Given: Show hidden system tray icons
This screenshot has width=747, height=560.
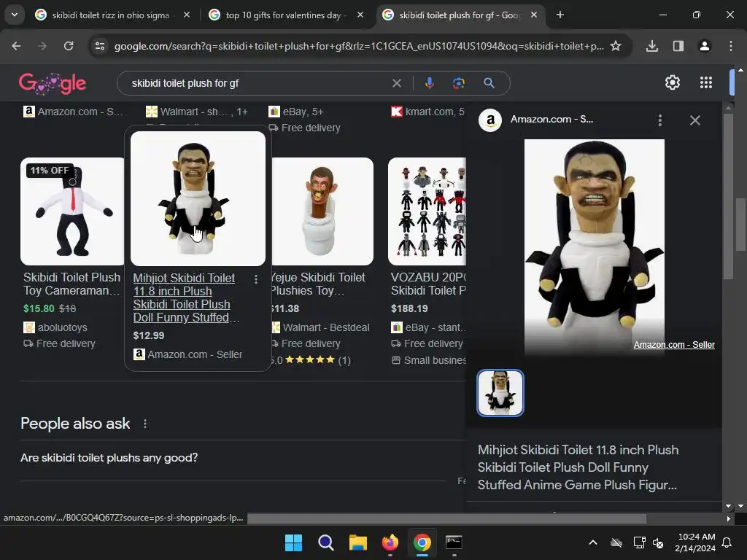Looking at the screenshot, I should click(x=593, y=542).
